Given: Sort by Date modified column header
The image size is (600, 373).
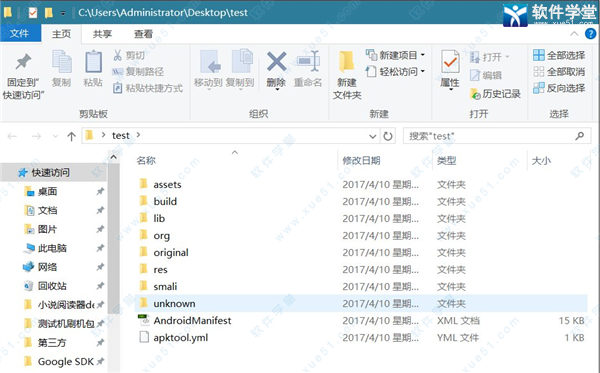Looking at the screenshot, I should [361, 161].
